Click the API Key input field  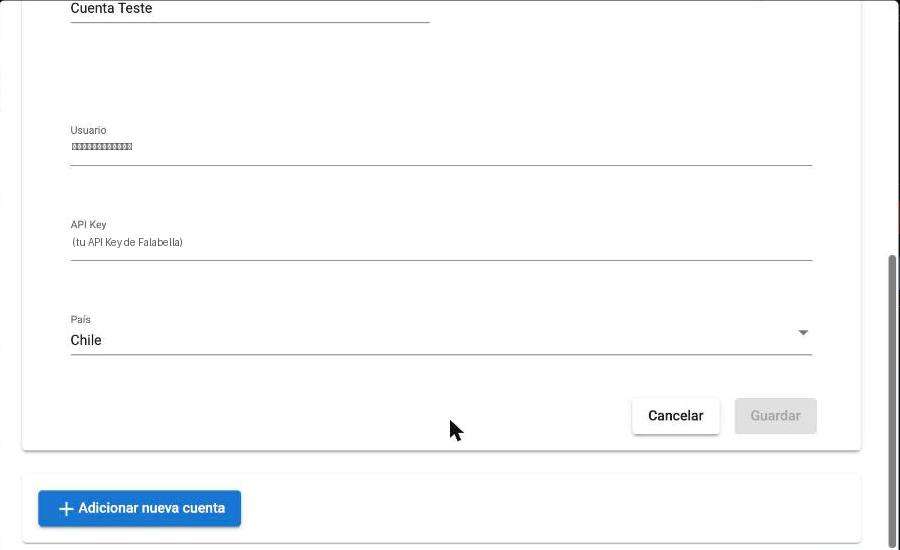441,242
